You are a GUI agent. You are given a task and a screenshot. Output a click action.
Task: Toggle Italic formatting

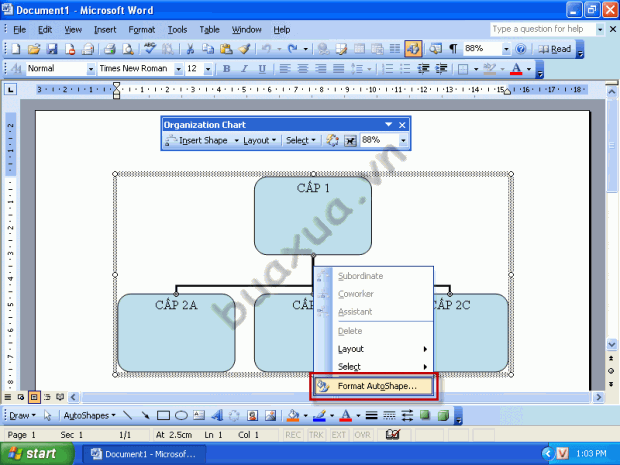click(244, 69)
